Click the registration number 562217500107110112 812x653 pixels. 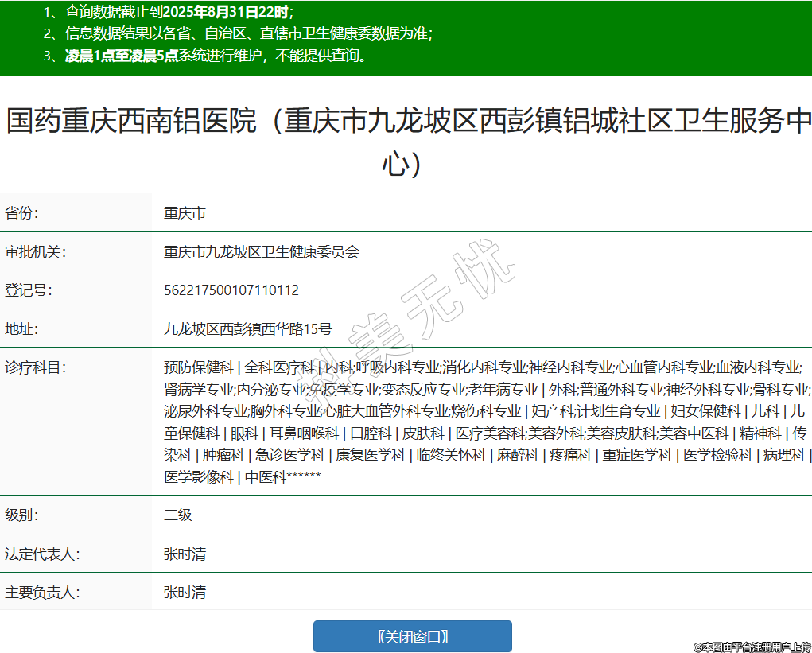pyautogui.click(x=231, y=290)
